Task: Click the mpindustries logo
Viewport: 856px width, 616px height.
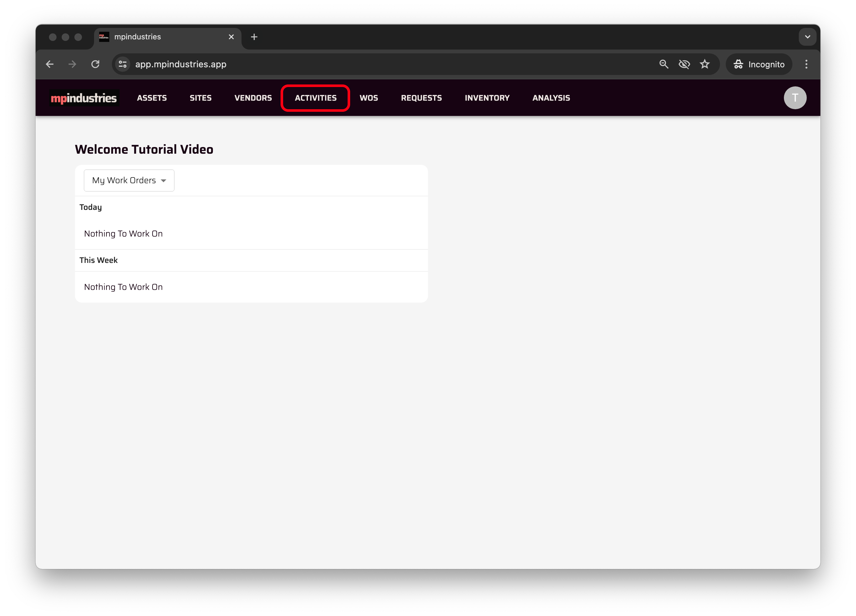Action: 84,98
